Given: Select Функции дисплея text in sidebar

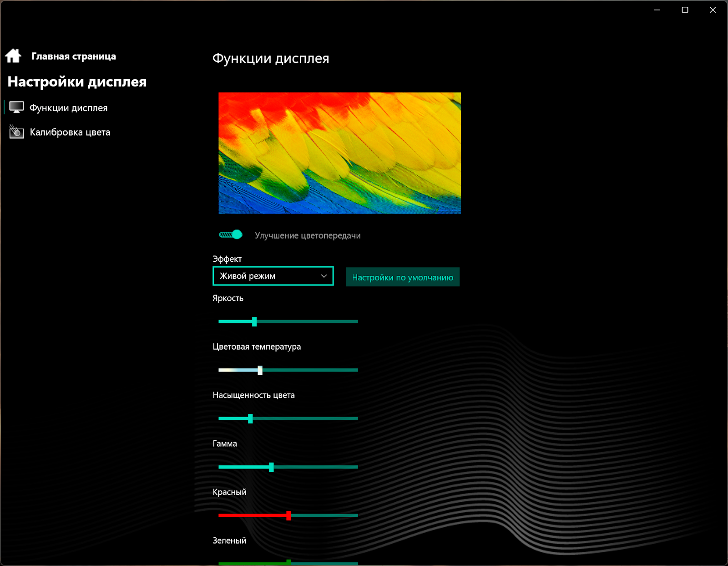Looking at the screenshot, I should pyautogui.click(x=69, y=108).
